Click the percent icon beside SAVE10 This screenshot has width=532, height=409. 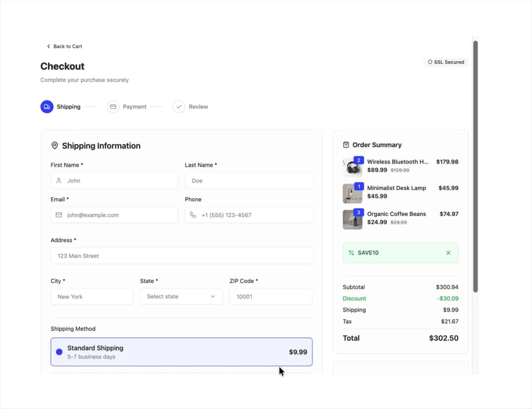tap(351, 253)
